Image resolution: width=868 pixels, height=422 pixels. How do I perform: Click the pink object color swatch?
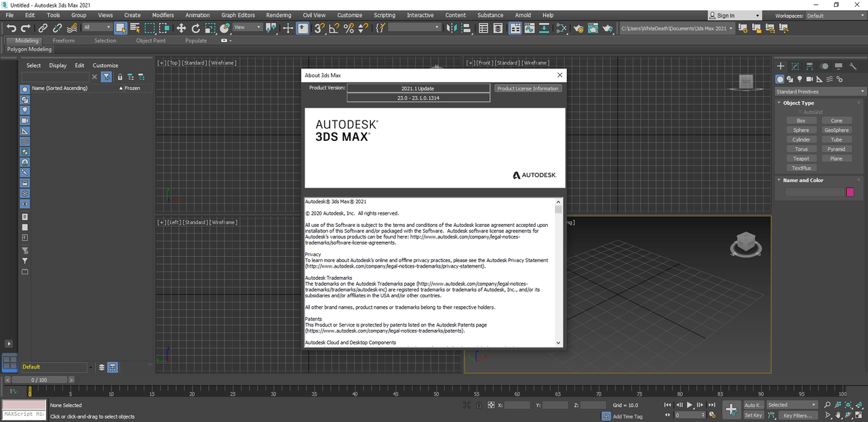tap(850, 192)
